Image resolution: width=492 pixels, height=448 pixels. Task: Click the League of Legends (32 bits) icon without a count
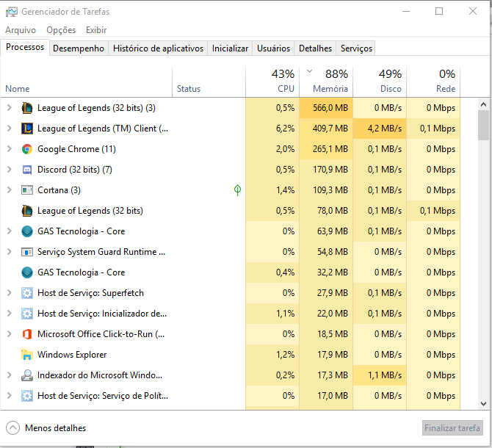pyautogui.click(x=27, y=211)
